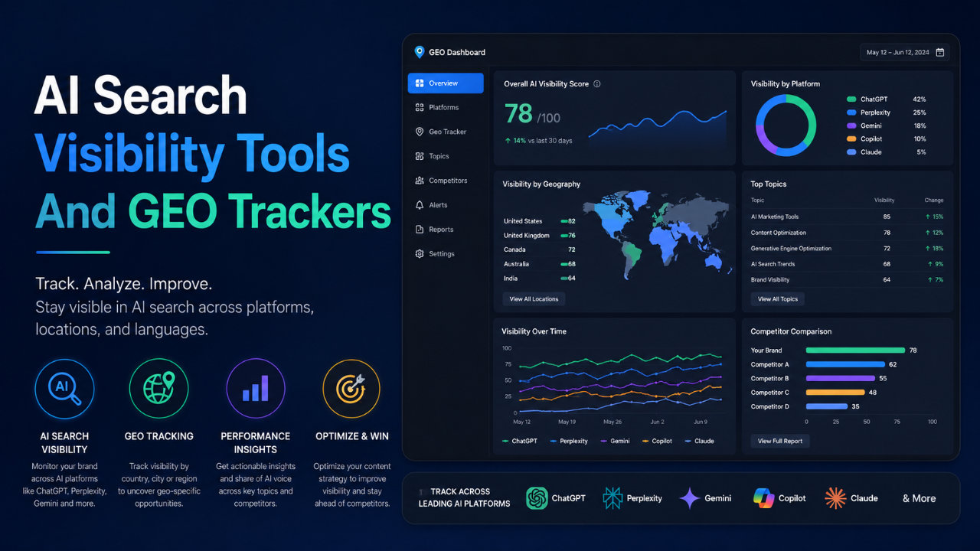
Task: Select the Content Optimization topic row
Action: point(848,233)
